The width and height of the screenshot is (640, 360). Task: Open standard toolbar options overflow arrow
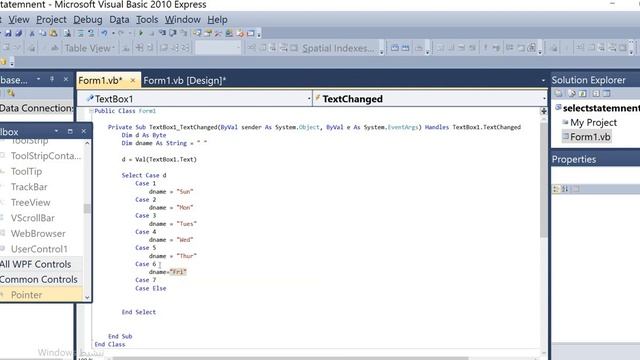tap(259, 35)
